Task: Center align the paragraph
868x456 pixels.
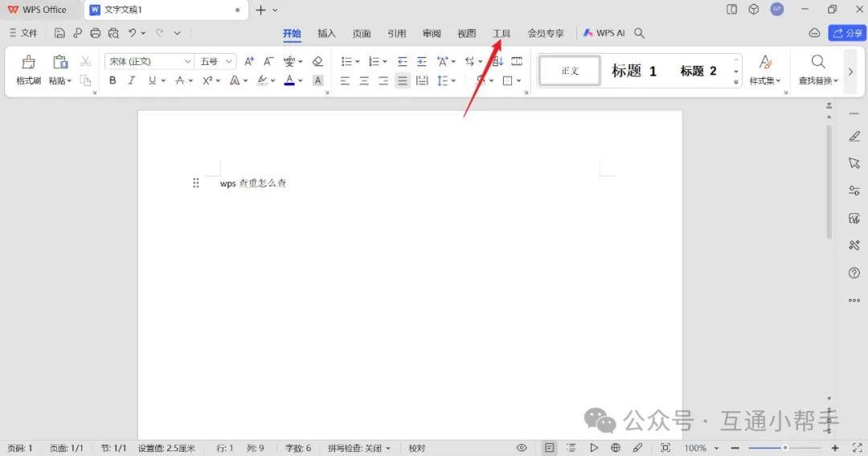Action: pyautogui.click(x=364, y=81)
